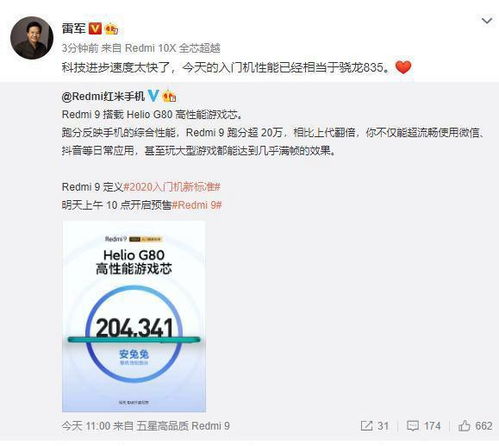Click the member badge after Redmi's blue V
The image size is (499, 446).
[169, 96]
